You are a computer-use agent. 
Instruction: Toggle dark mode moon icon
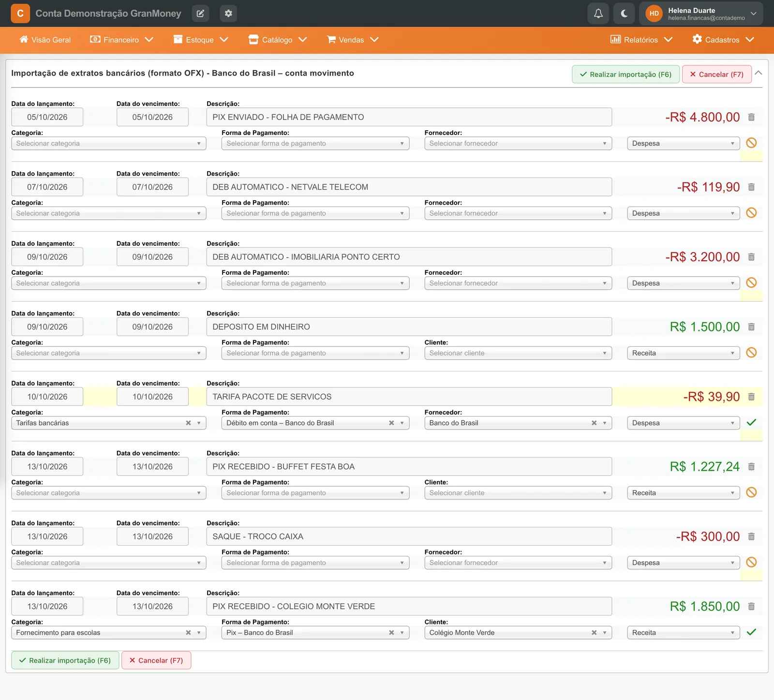tap(624, 14)
